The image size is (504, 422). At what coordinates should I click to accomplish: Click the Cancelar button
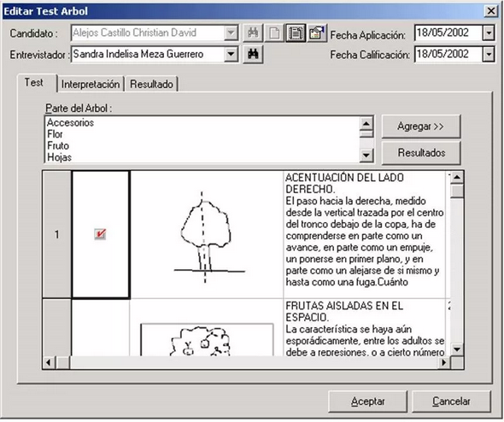(x=451, y=401)
